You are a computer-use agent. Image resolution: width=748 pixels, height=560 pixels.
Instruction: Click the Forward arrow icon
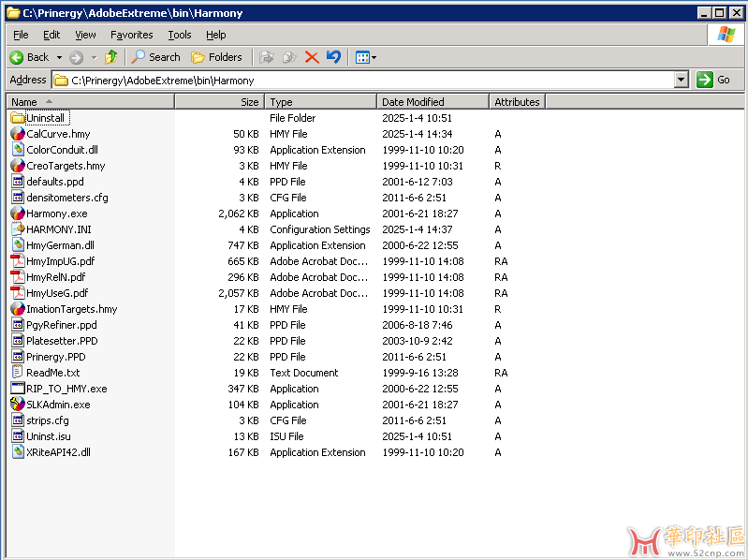76,58
